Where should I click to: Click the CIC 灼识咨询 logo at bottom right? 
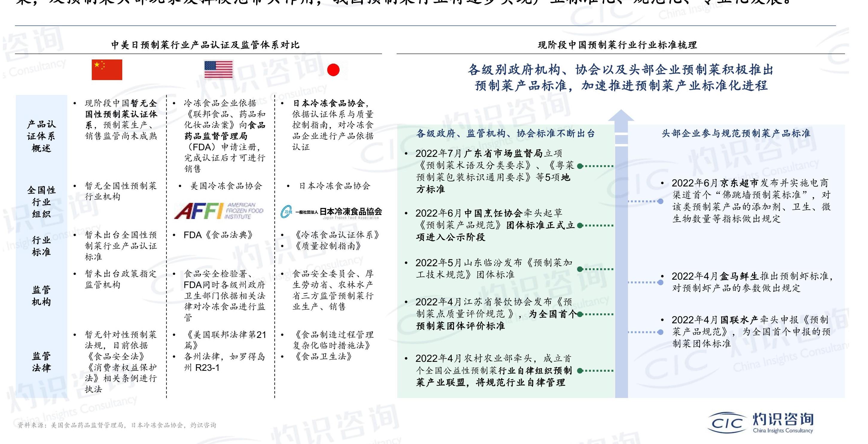tap(760, 423)
